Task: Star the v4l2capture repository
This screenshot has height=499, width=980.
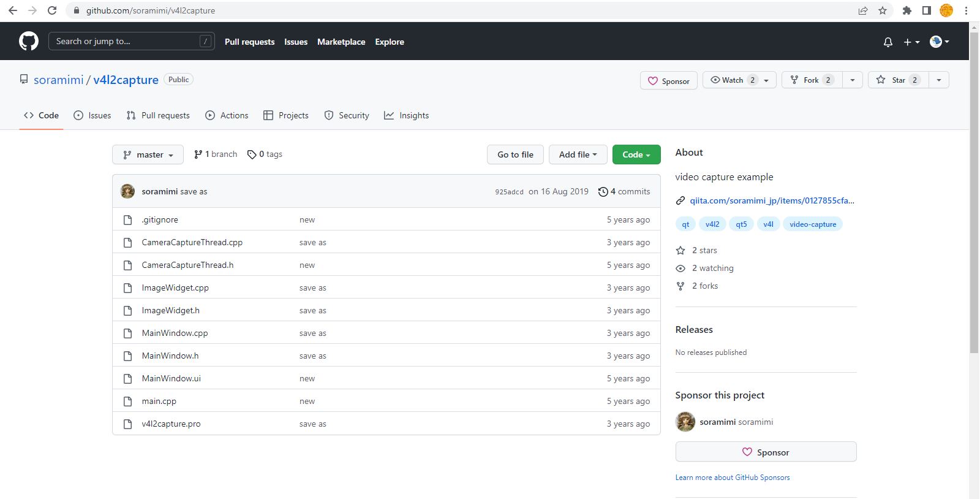Action: [899, 80]
